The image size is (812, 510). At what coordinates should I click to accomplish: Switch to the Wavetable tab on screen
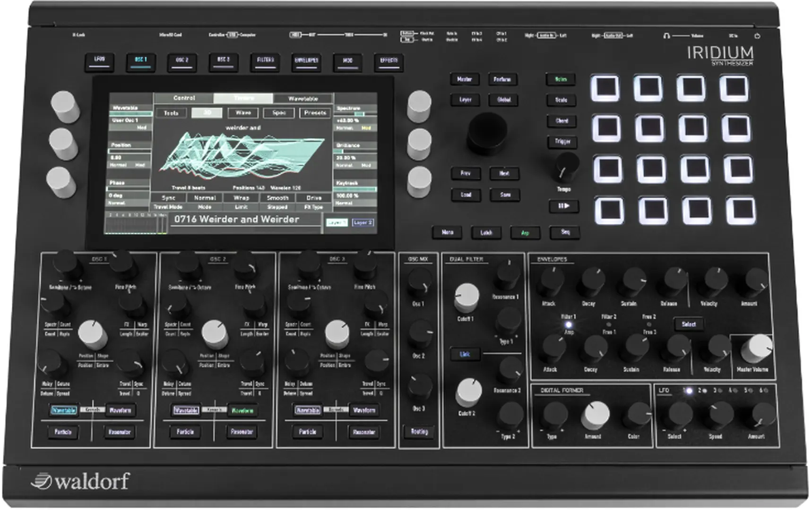click(304, 98)
